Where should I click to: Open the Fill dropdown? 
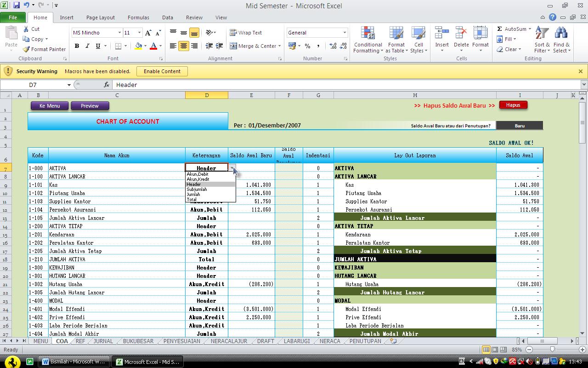click(x=507, y=39)
